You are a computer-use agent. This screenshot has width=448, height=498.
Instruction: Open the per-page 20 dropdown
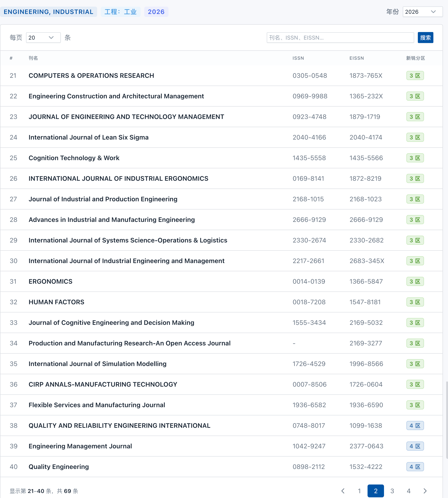[43, 38]
